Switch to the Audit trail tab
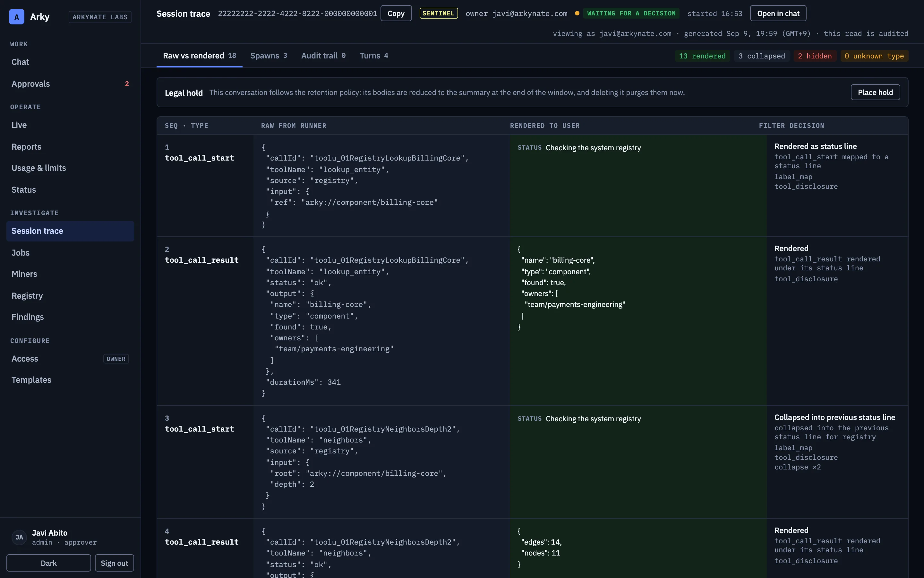 point(323,56)
